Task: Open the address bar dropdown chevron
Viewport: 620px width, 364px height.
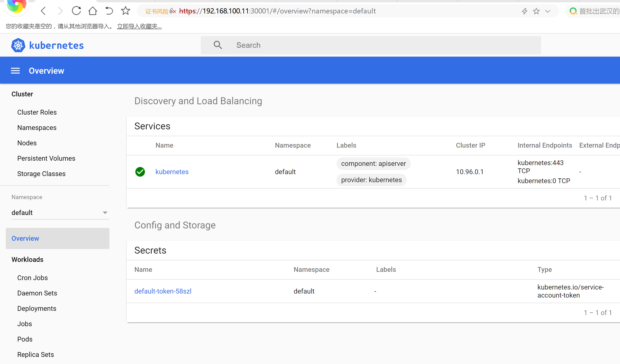Action: click(x=548, y=11)
